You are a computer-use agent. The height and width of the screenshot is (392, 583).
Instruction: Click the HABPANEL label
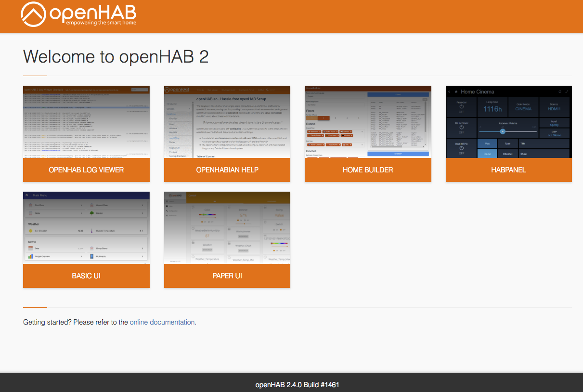pyautogui.click(x=509, y=170)
